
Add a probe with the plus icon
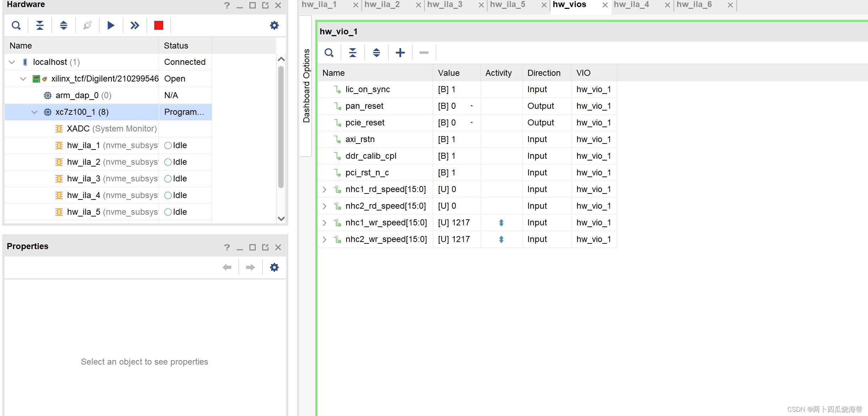tap(400, 53)
